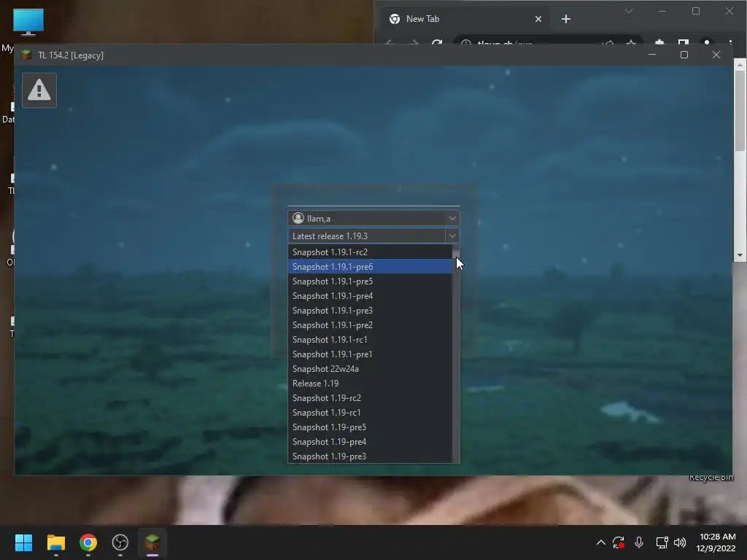Image resolution: width=747 pixels, height=560 pixels.
Task: Minimize the TL 154.2 Legacy window
Action: (x=652, y=55)
